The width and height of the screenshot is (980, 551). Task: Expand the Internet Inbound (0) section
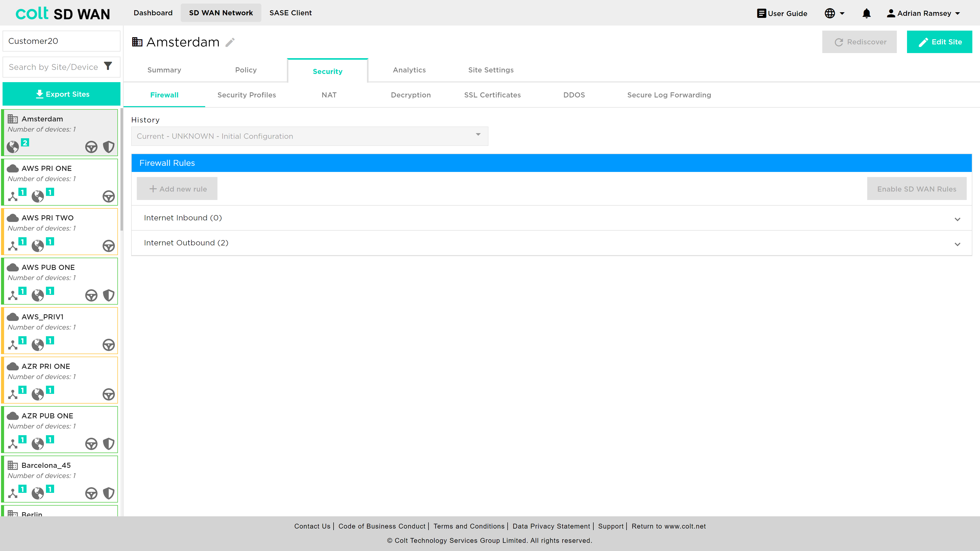coord(552,218)
